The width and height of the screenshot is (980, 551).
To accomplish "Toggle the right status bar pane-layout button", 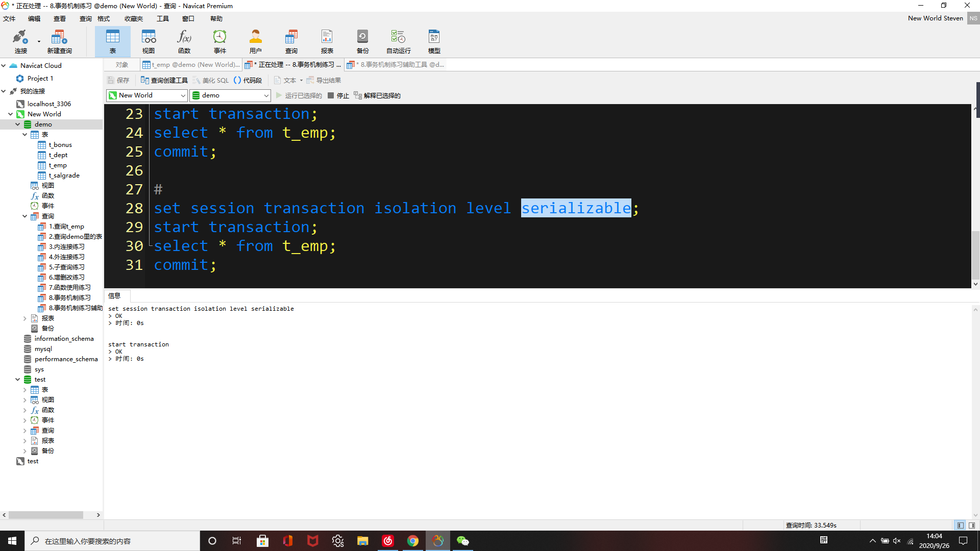I will click(x=972, y=525).
